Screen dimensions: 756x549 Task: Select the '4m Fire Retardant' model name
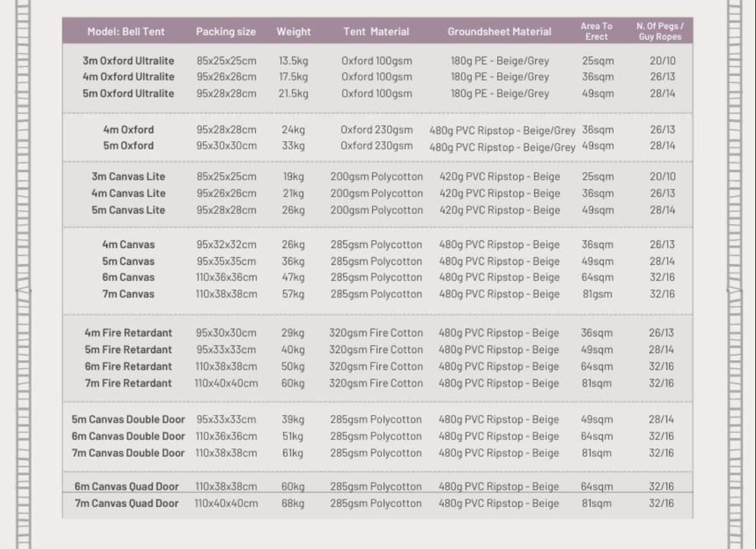click(128, 333)
